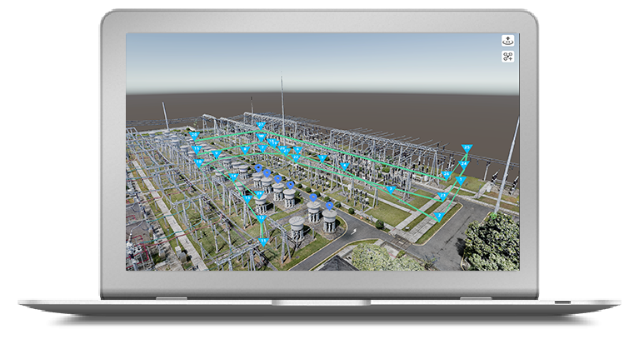The width and height of the screenshot is (644, 354).
Task: Select waypoint marker 25
Action: (466, 148)
